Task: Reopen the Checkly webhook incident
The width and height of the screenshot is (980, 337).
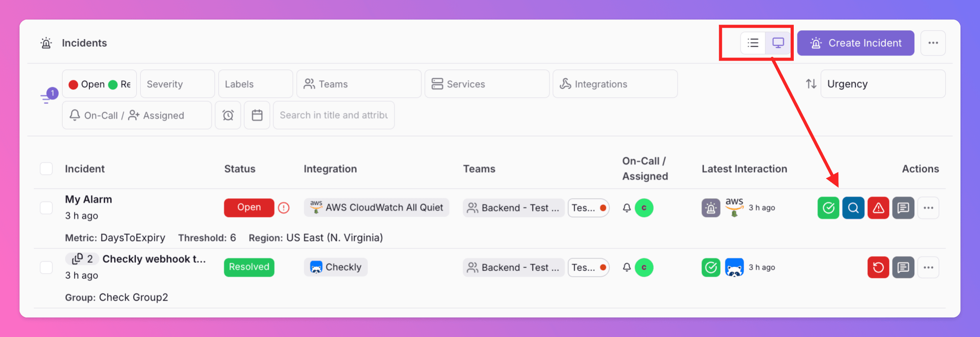Action: click(878, 267)
